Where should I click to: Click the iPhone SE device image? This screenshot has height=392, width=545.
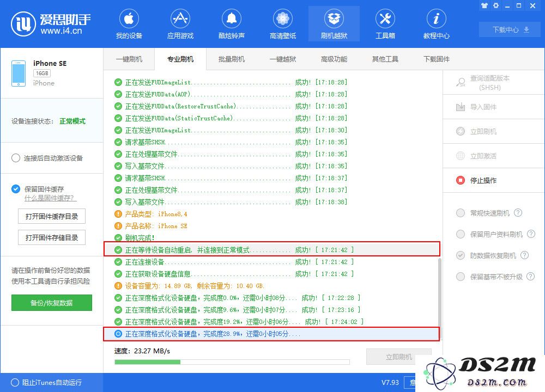(19, 73)
